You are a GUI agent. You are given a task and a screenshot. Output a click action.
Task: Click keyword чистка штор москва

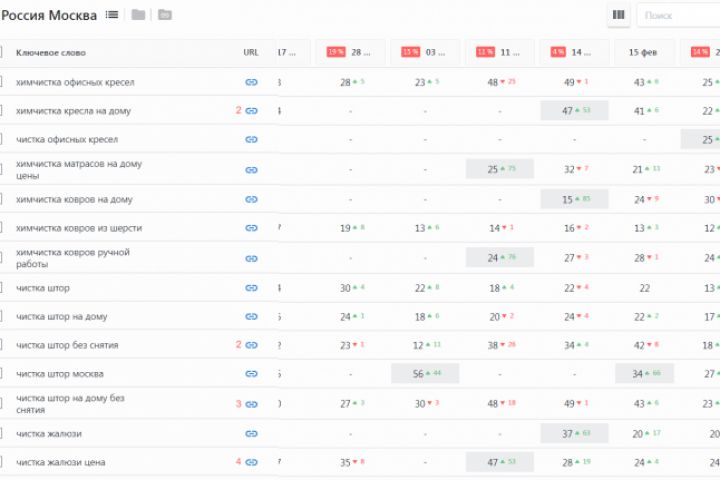(x=60, y=374)
